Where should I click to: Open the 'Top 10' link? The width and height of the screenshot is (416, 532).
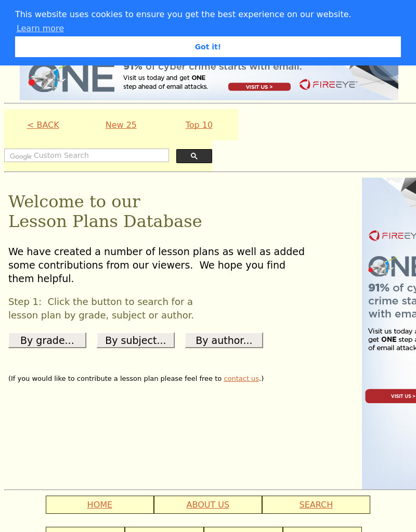pyautogui.click(x=199, y=125)
